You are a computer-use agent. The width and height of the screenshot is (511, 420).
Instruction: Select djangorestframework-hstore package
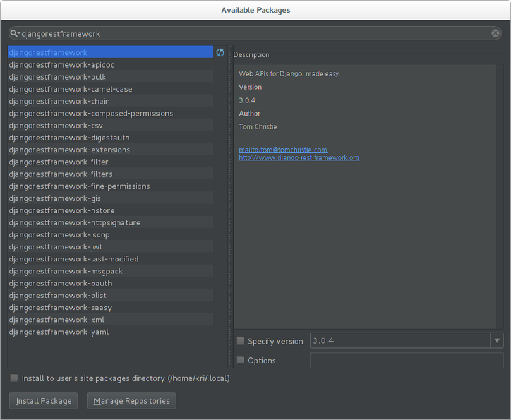pyautogui.click(x=110, y=210)
